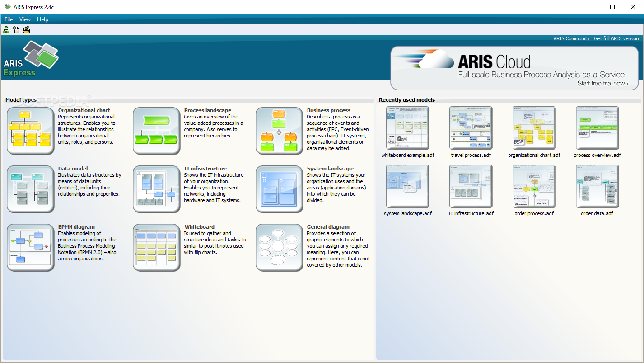Click the ARIS Express title bar app icon
The width and height of the screenshot is (644, 363).
click(x=7, y=7)
